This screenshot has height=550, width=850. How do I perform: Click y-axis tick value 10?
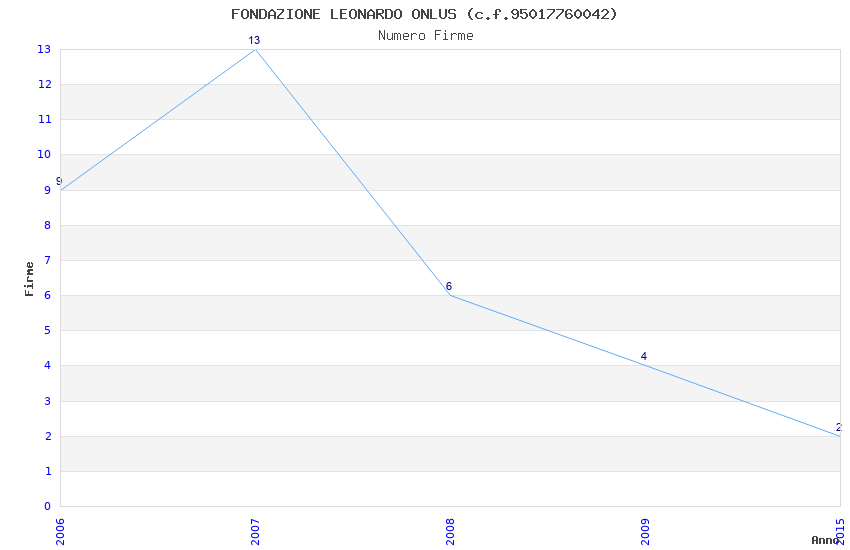point(44,154)
